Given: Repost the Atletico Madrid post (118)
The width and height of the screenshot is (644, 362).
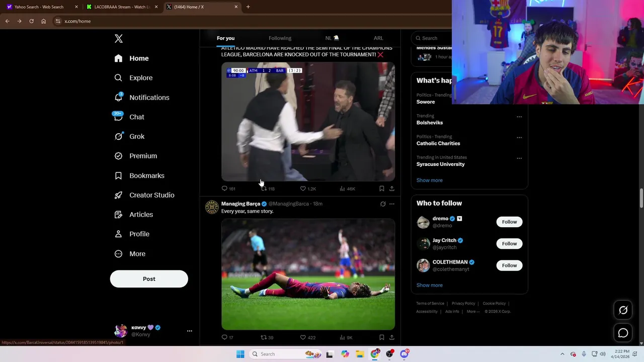Looking at the screenshot, I should click(x=268, y=189).
